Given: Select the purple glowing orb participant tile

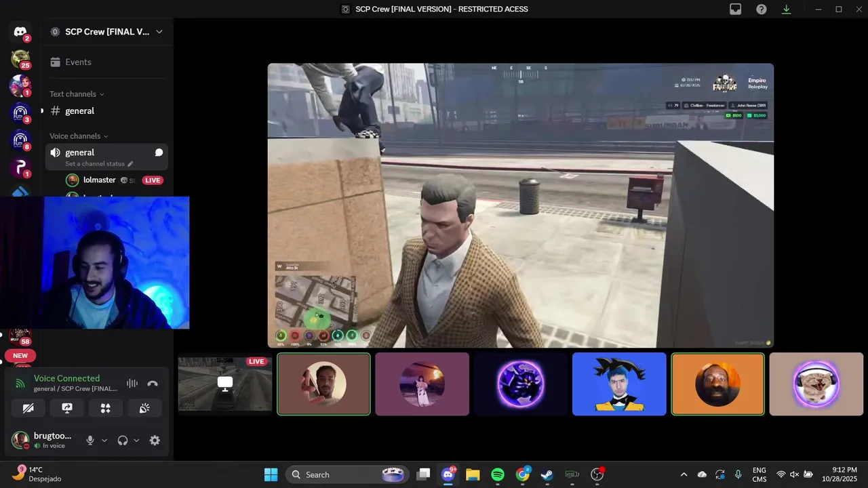Looking at the screenshot, I should coord(521,384).
